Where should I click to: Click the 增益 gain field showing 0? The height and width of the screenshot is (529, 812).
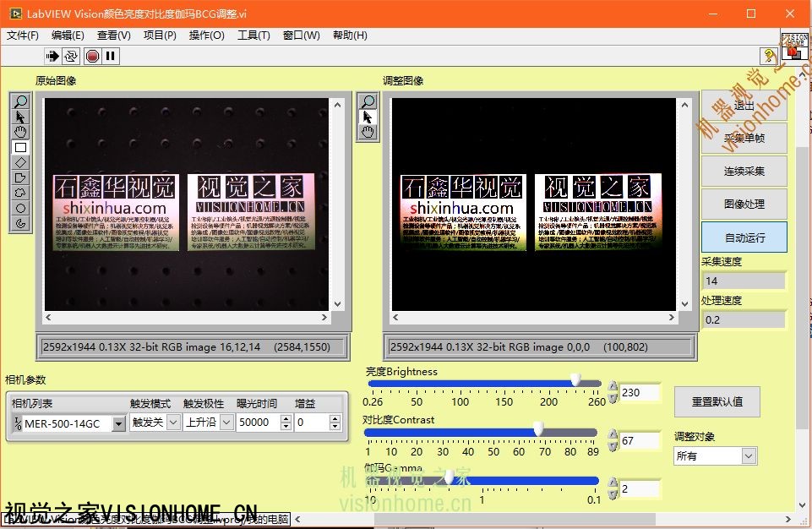(x=313, y=423)
